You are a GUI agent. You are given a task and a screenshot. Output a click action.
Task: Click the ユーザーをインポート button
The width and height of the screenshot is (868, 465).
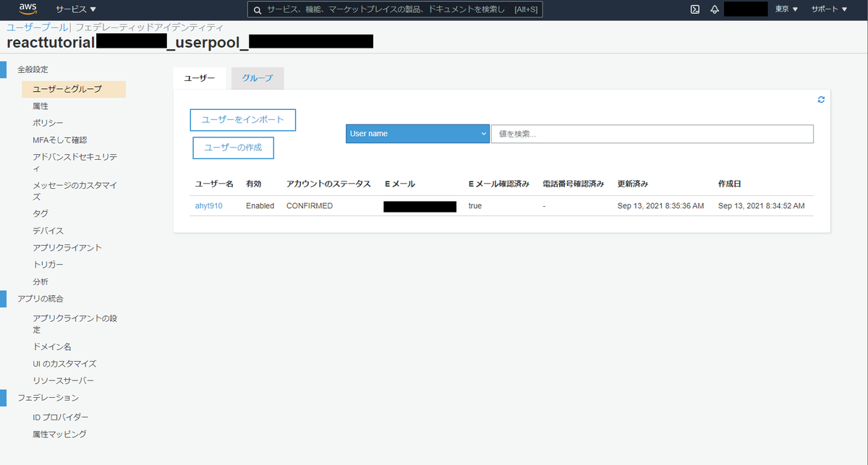click(243, 120)
